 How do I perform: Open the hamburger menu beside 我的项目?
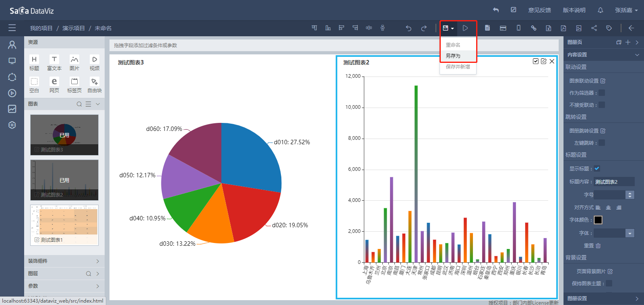[x=12, y=28]
